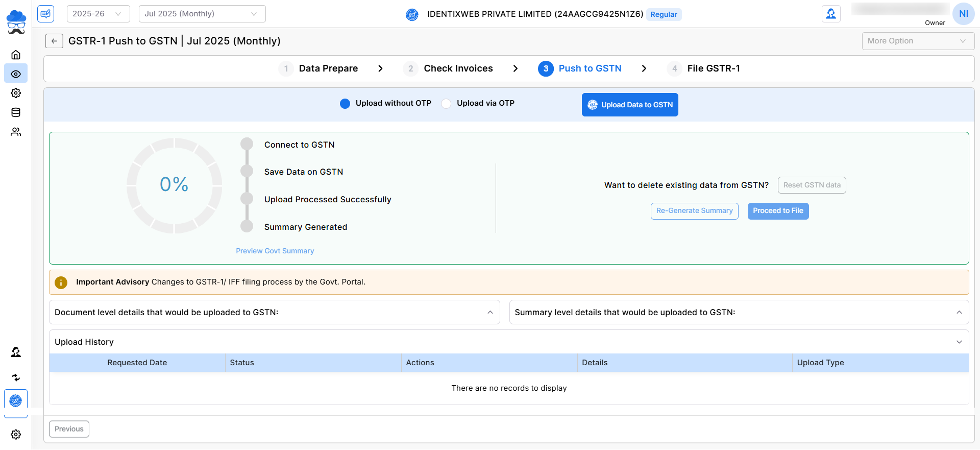The width and height of the screenshot is (980, 450).
Task: Open the users sidebar icon
Action: (x=16, y=132)
